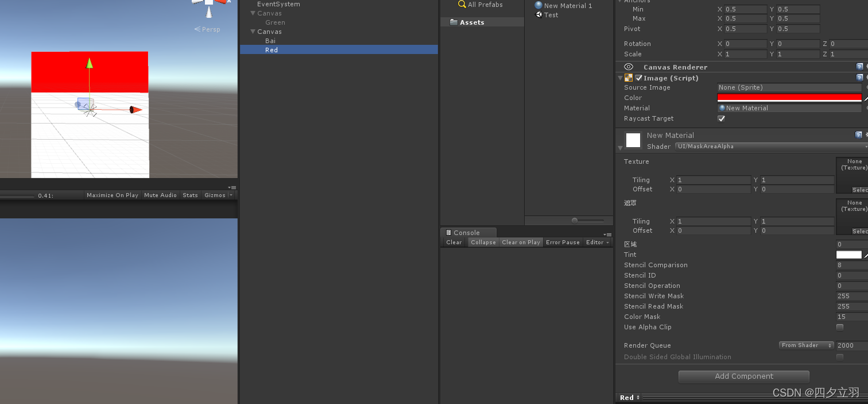
Task: Click the Console panel options menu icon
Action: [x=607, y=234]
